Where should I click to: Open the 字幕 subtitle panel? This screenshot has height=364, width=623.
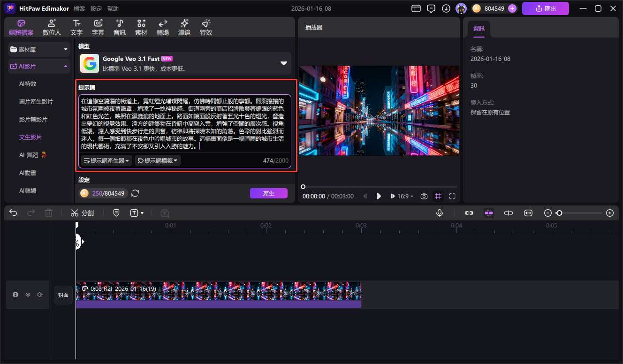point(98,27)
